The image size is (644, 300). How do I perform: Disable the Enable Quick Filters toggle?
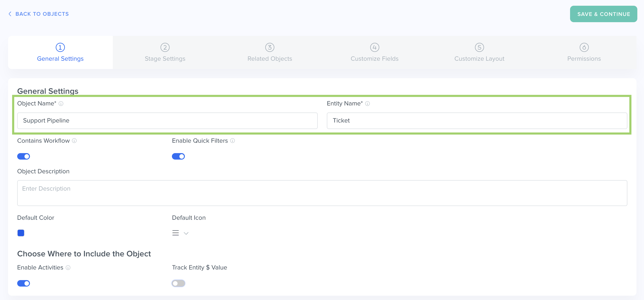[x=178, y=156]
